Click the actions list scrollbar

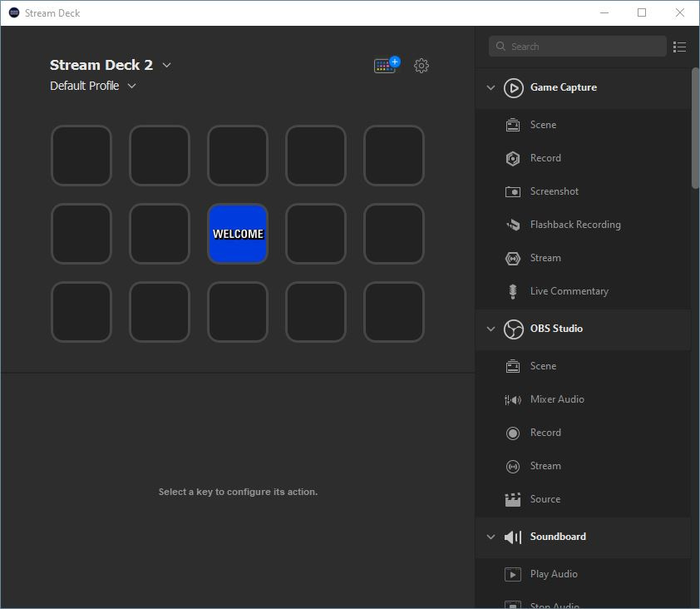[x=695, y=128]
